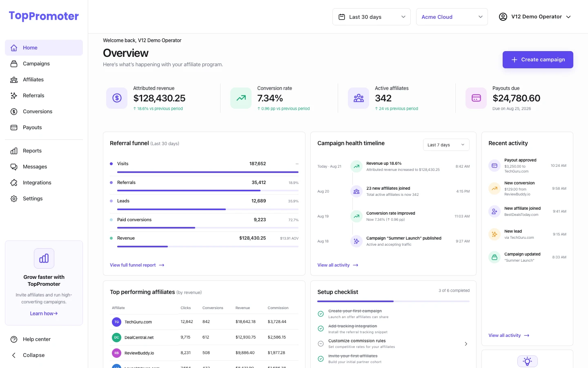588x368 pixels.
Task: Click the Campaign updated activity icon
Action: (494, 257)
